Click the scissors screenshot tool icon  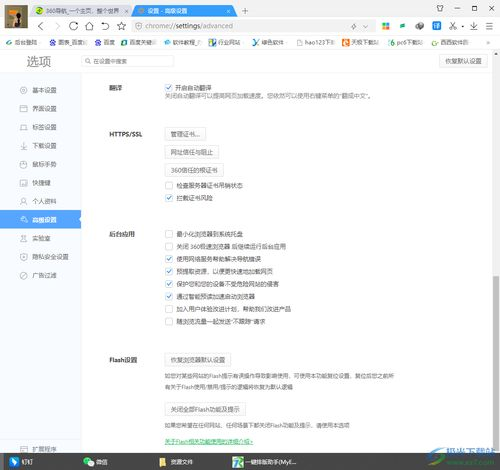(453, 26)
